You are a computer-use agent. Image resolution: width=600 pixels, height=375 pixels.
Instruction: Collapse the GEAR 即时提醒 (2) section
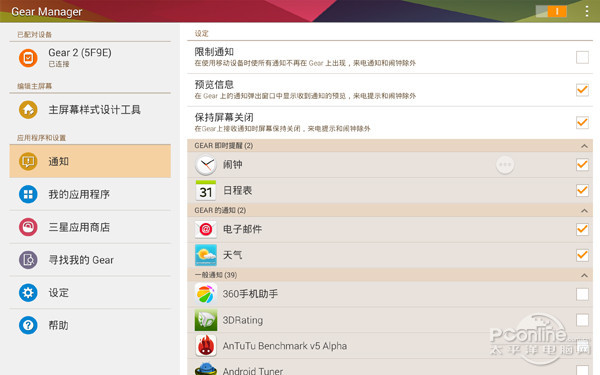584,146
